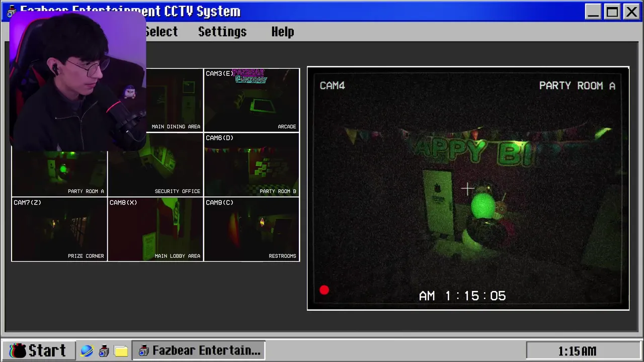
Task: Open the Start menu
Action: [x=39, y=350]
